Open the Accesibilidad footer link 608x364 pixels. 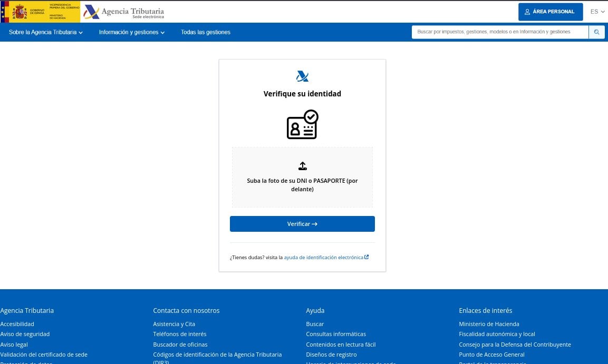[17, 324]
